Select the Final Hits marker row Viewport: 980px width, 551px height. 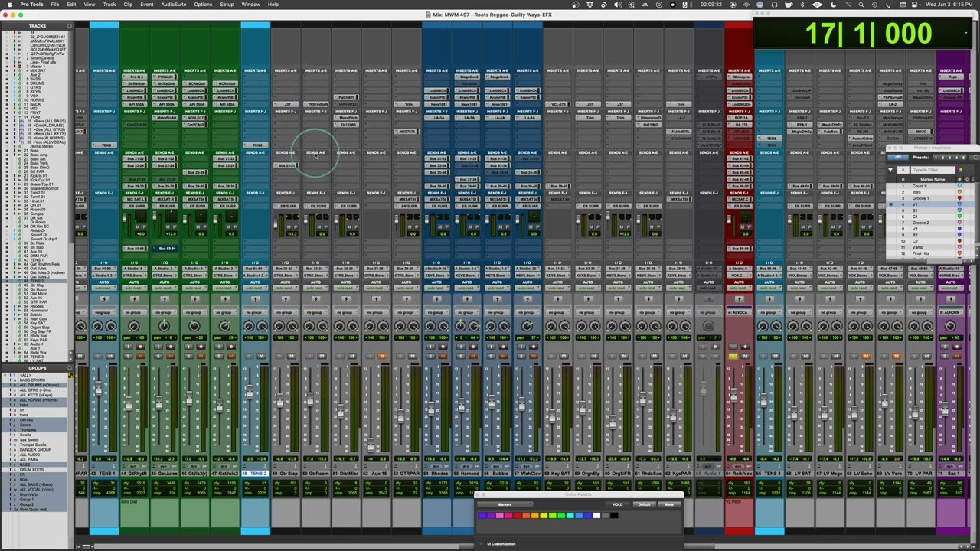point(929,253)
